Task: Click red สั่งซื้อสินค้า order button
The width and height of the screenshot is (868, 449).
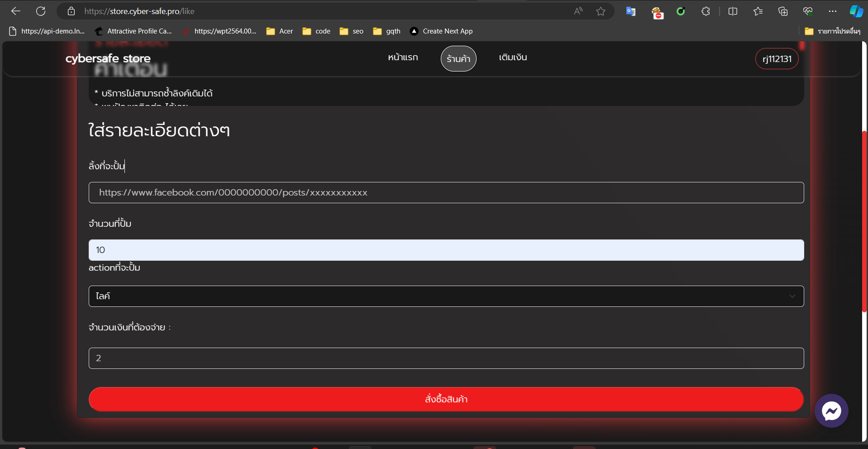Action: [446, 399]
